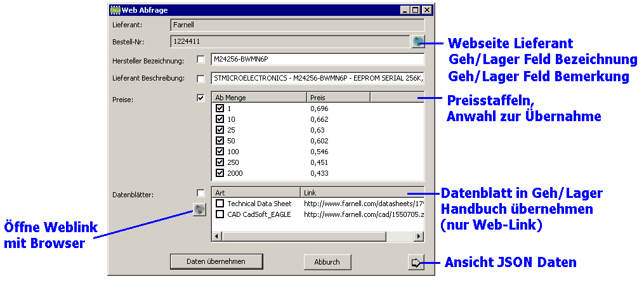Click the Bestell-Nr field 1224411

click(x=289, y=41)
